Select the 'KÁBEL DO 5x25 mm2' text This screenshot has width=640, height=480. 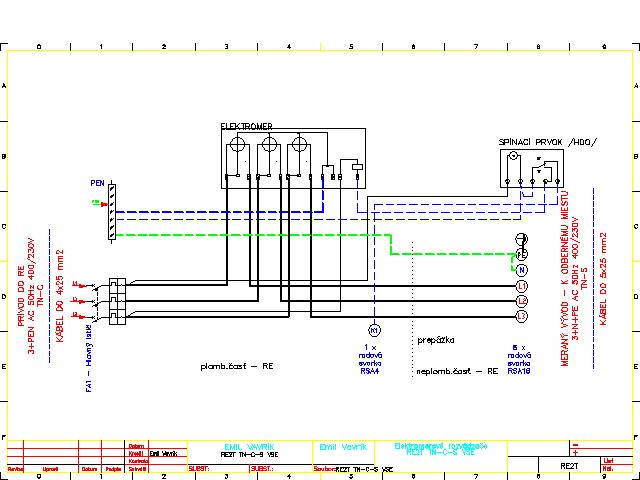[603, 279]
